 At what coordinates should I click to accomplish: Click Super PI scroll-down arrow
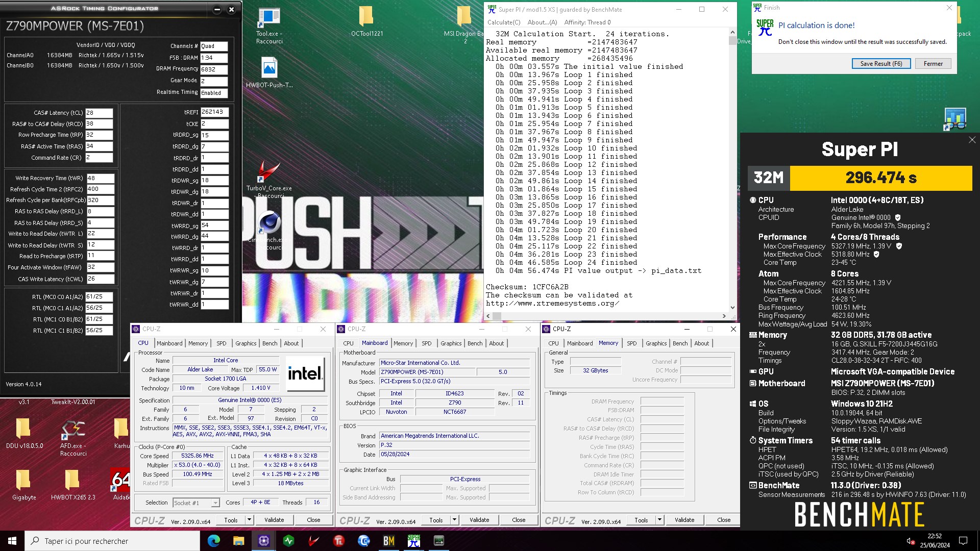732,308
